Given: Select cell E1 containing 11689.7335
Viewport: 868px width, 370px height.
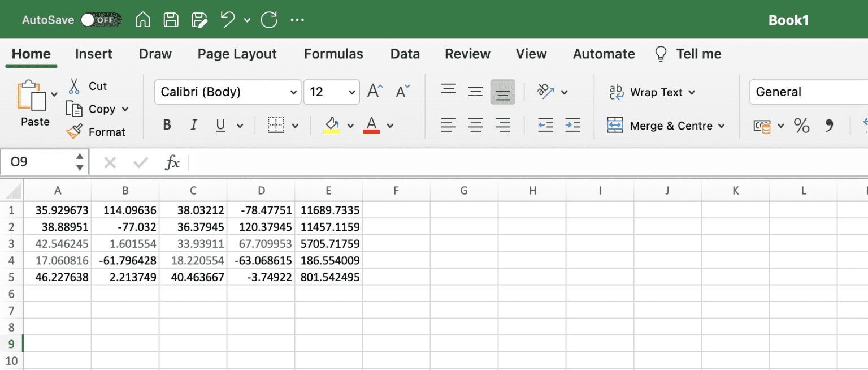Looking at the screenshot, I should (328, 210).
